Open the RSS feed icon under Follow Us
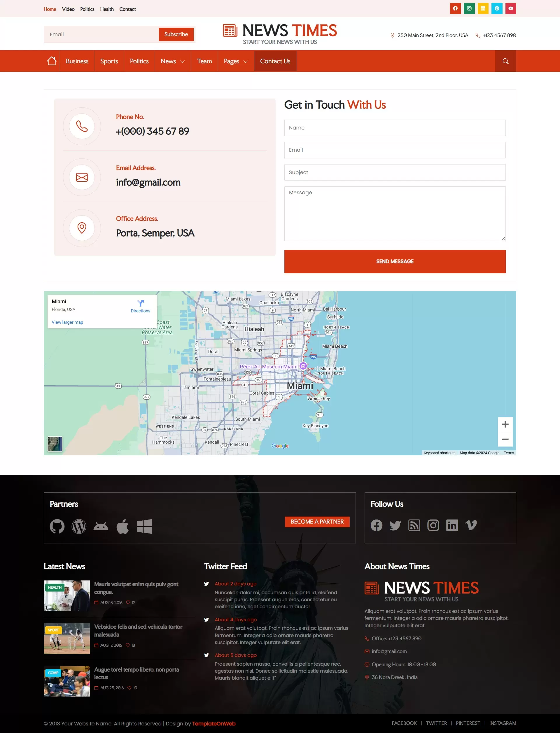This screenshot has width=560, height=733. [414, 525]
